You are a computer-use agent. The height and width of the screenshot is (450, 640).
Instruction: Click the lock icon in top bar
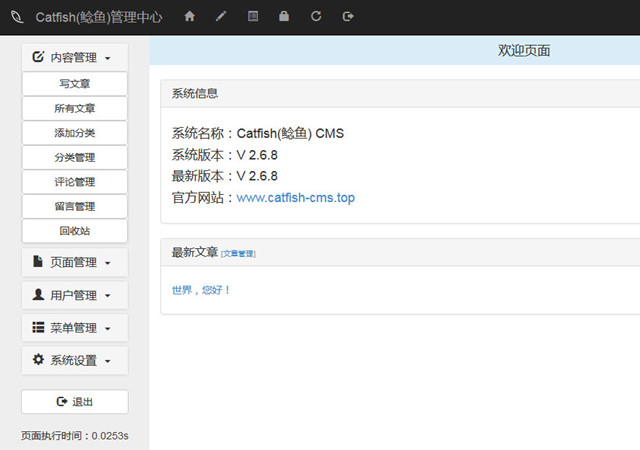click(x=284, y=17)
